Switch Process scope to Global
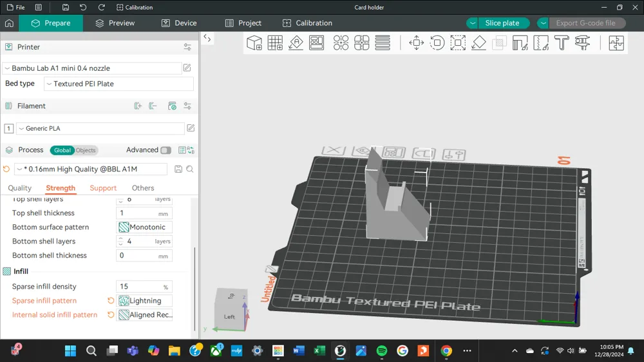The height and width of the screenshot is (362, 644). [62, 150]
